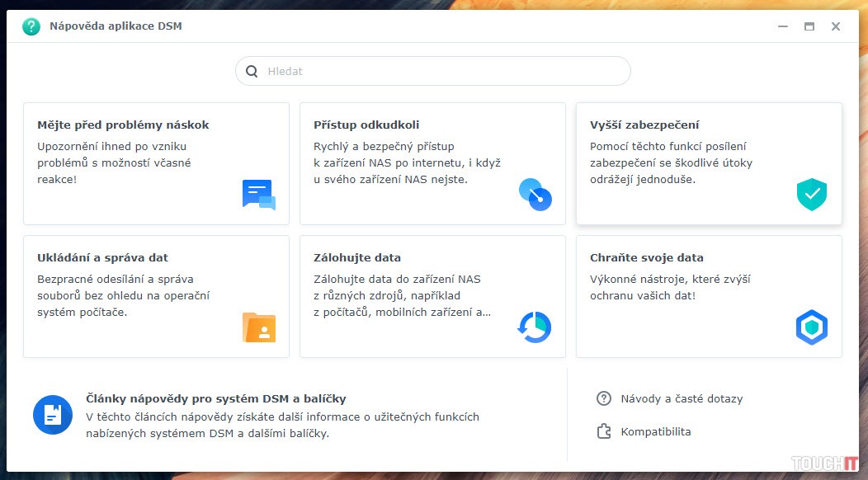Click the chat bubbles icon in notifications card
Image resolution: width=868 pixels, height=480 pixels.
[x=258, y=195]
